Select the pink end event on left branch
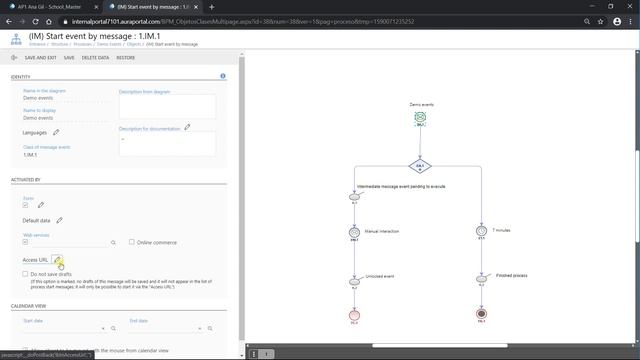Image resolution: width=640 pixels, height=360 pixels. point(354,315)
